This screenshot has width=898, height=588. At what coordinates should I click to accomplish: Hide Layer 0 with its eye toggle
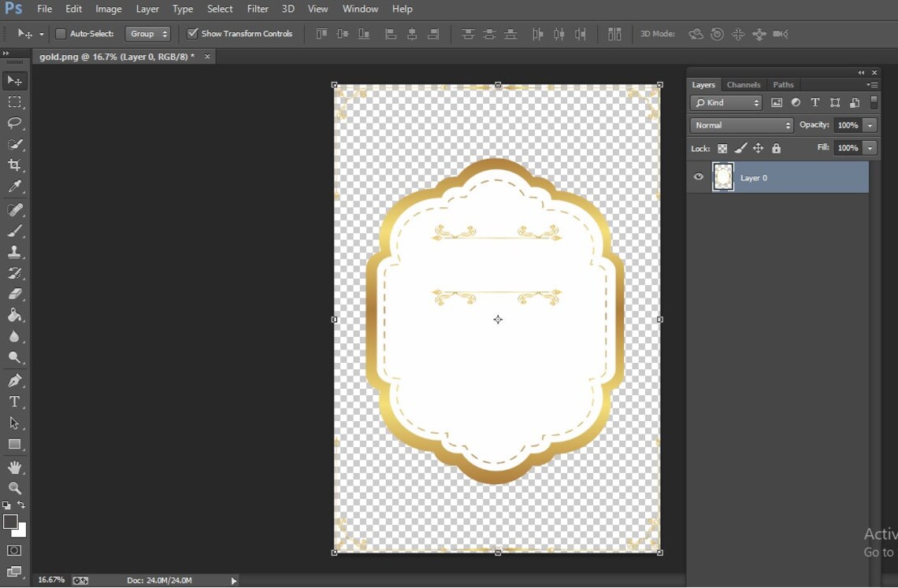point(698,177)
